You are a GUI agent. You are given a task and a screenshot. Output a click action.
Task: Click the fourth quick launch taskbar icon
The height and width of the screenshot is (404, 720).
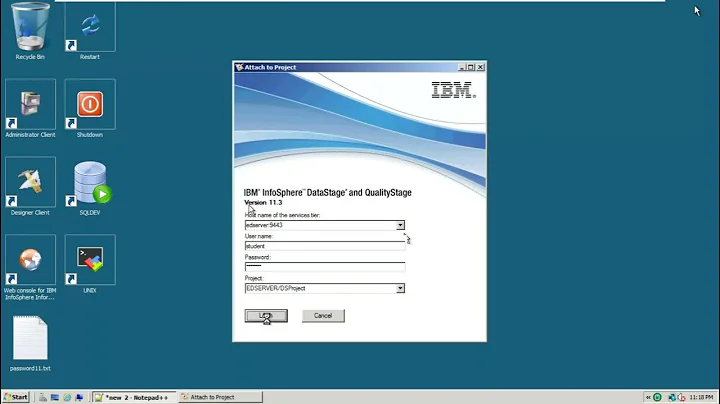[x=79, y=397]
